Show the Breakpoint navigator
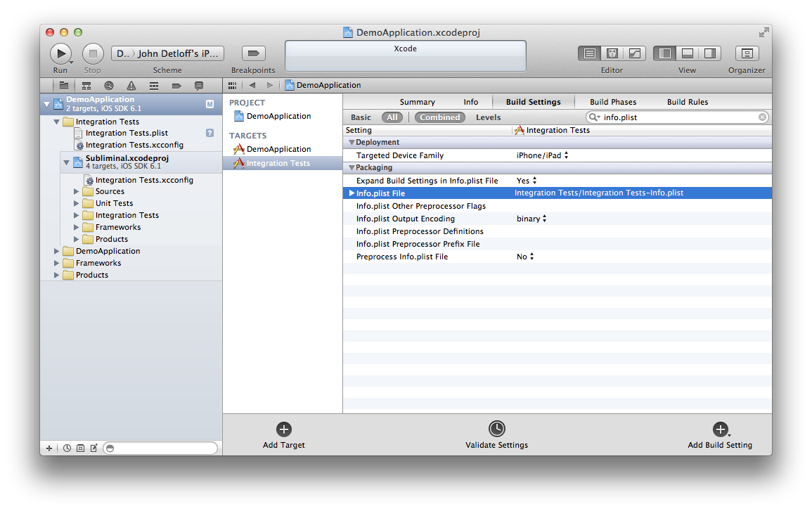The image size is (812, 511). pos(176,86)
